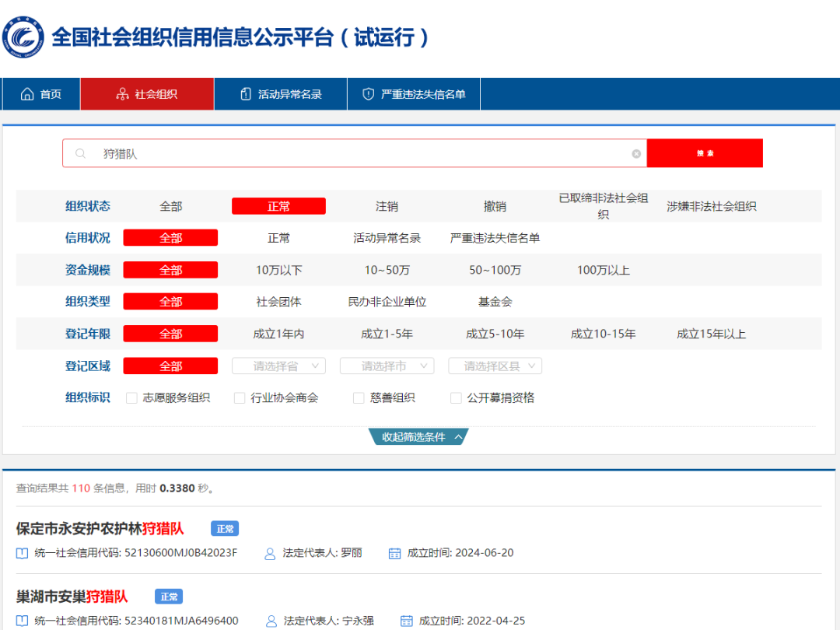This screenshot has width=840, height=630.
Task: Open details for 保定市永安护农护林狩猎队
Action: coord(101,528)
